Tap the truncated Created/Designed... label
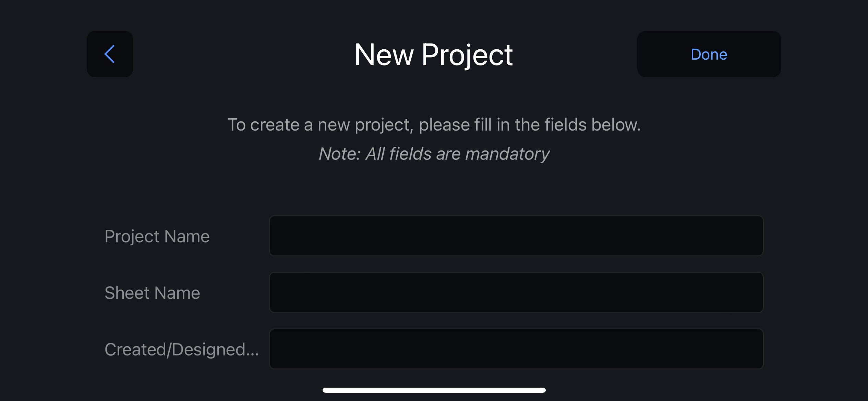The image size is (868, 401). click(x=182, y=350)
